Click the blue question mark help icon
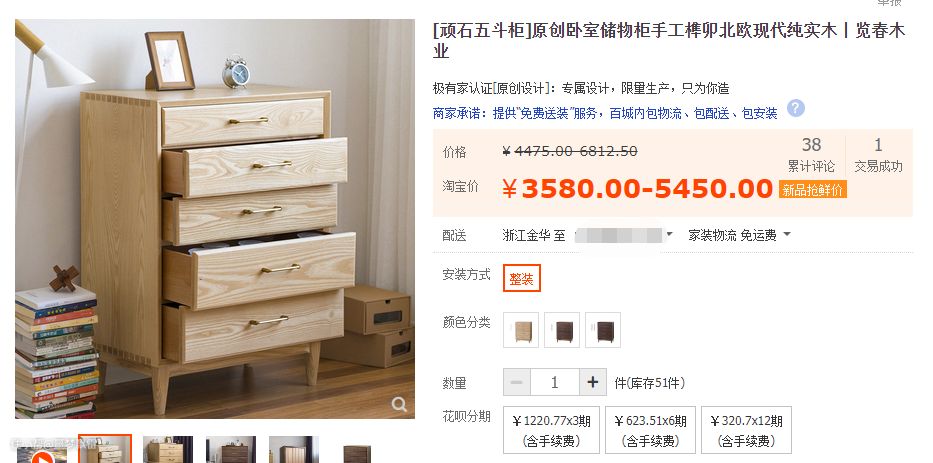933x463 pixels. [x=796, y=108]
